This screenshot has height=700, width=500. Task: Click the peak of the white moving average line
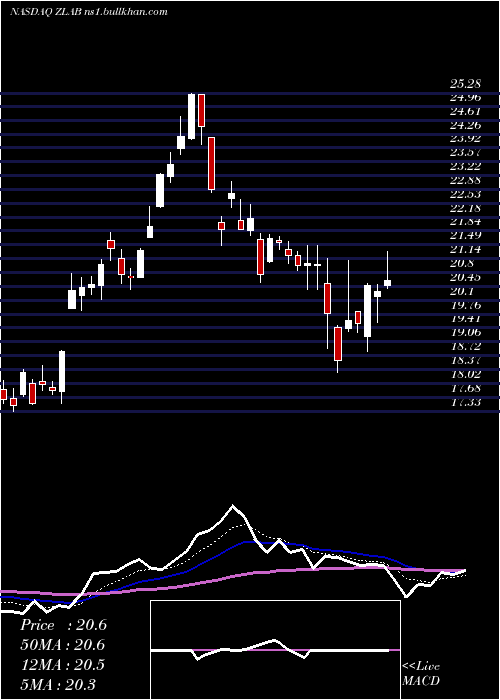233,506
